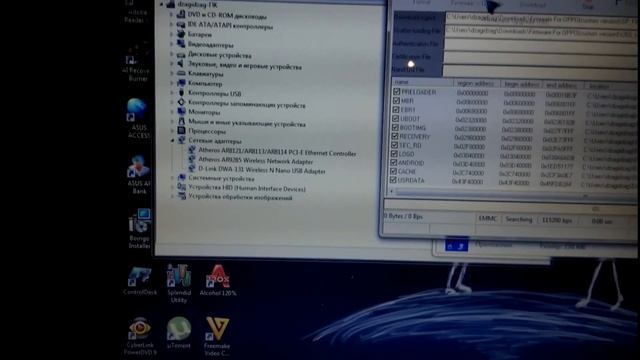Select the IDE ATA/ATAPI контроллеры icon
Screen dimensions: 640x360
pyautogui.click(x=181, y=24)
